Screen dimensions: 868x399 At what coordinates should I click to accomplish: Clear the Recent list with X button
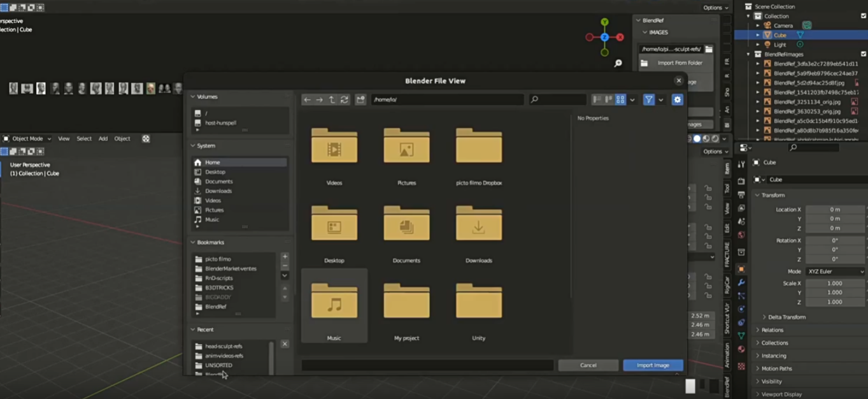(285, 344)
